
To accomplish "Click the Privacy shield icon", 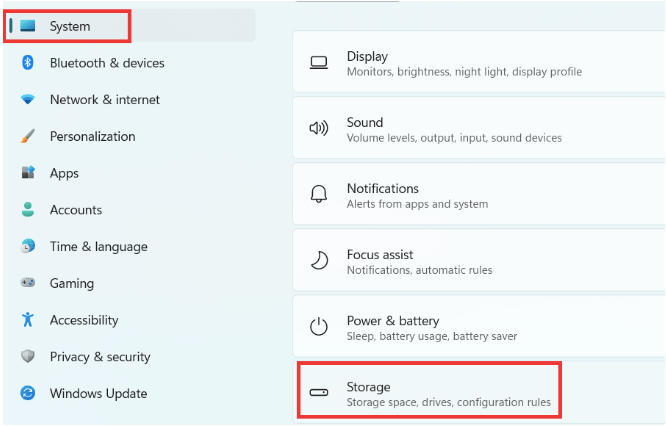I will 28,356.
